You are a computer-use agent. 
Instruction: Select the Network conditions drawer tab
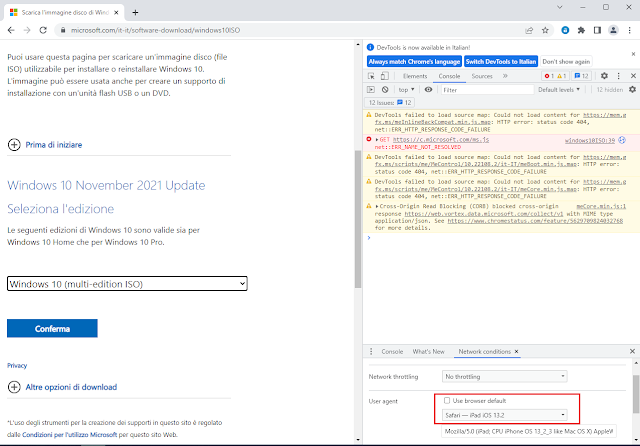(484, 351)
